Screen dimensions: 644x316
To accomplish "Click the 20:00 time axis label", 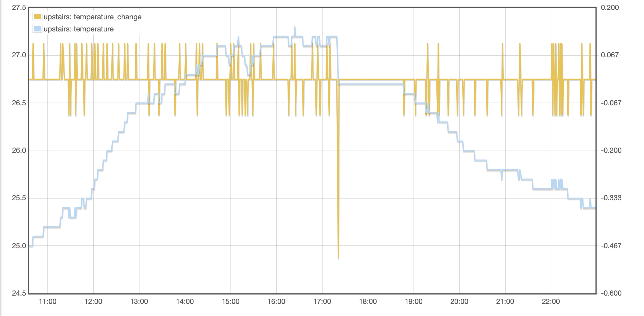I will tap(459, 302).
